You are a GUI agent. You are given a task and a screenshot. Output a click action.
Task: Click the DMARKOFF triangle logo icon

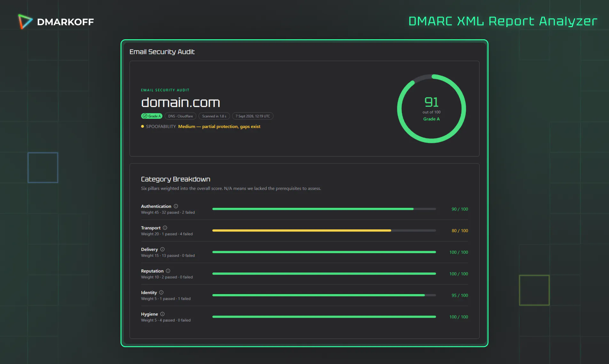click(x=25, y=22)
